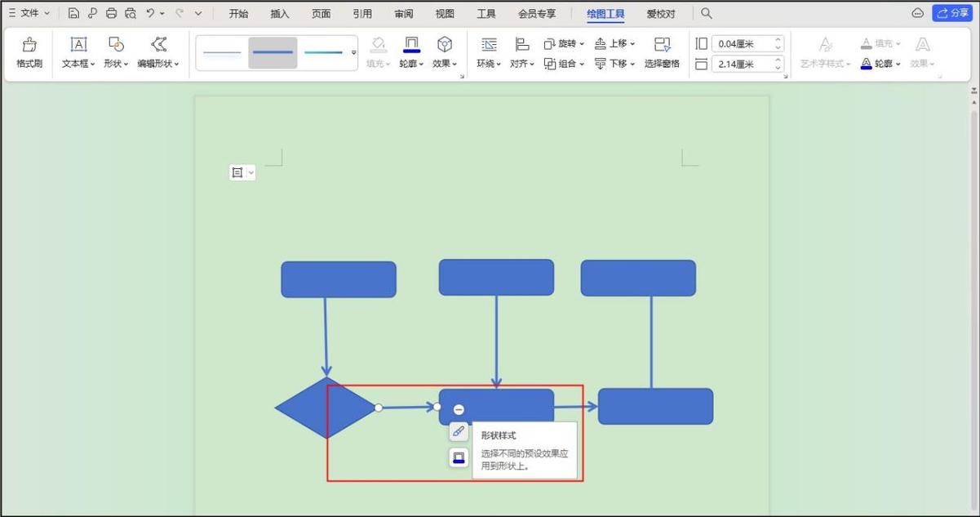The height and width of the screenshot is (517, 980).
Task: Choose the teal line style preset
Action: 324,52
